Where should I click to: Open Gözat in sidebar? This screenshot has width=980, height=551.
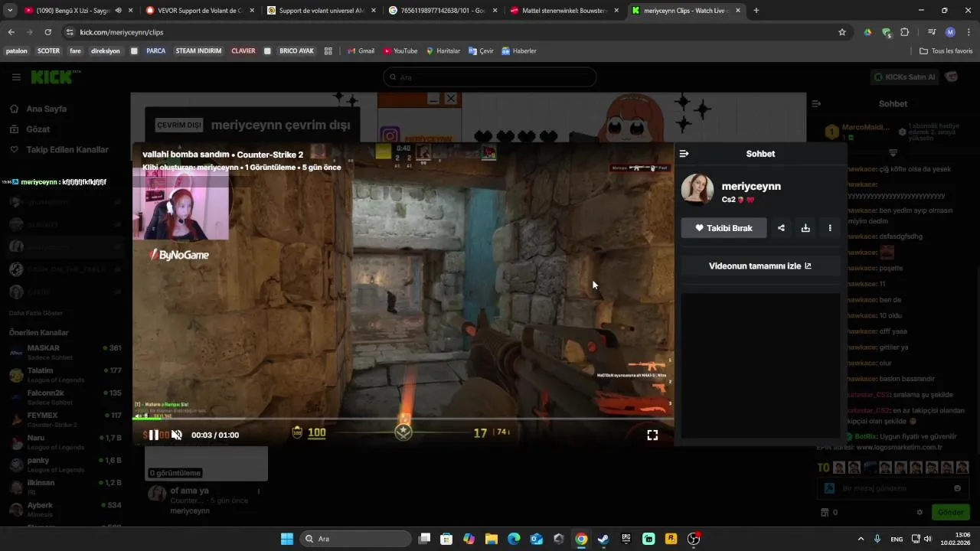[38, 129]
